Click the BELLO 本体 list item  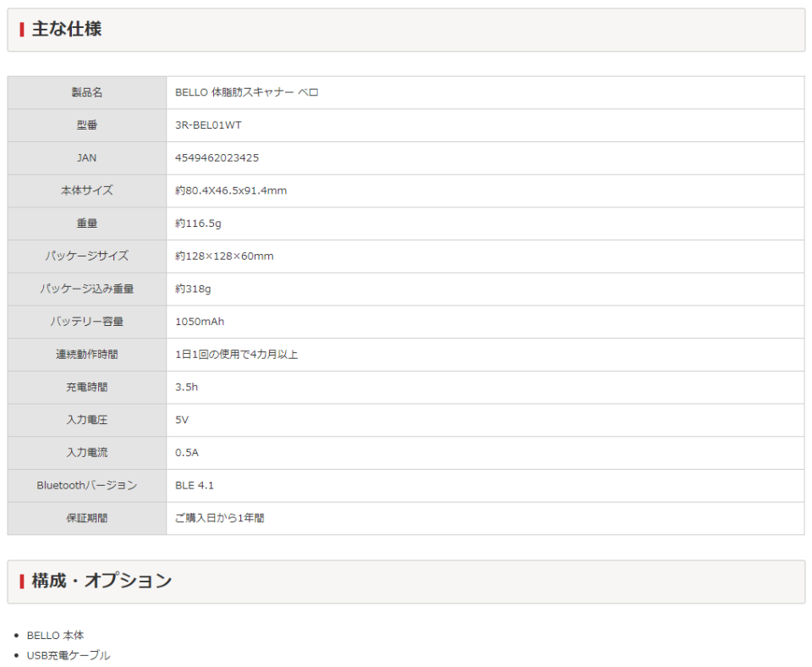[x=56, y=636]
